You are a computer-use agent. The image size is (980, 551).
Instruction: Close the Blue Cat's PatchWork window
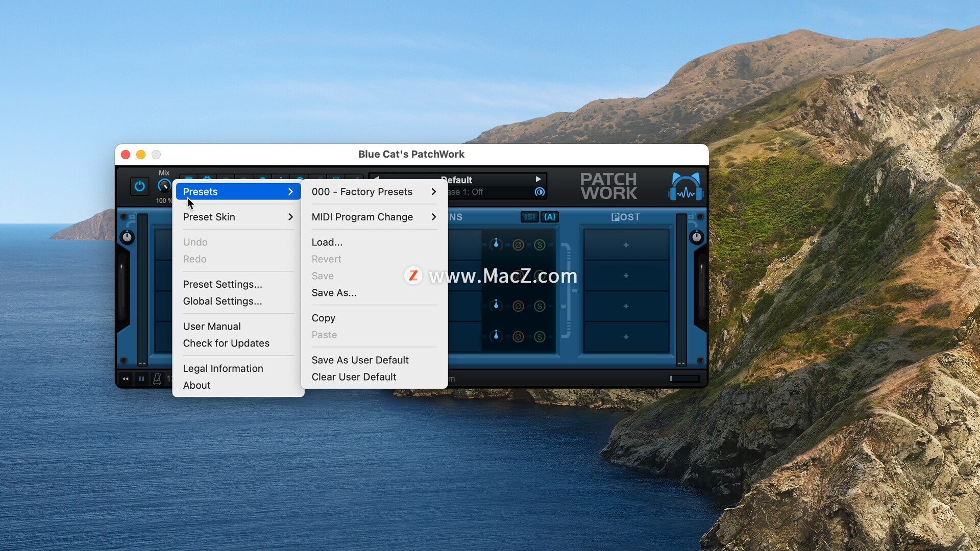pyautogui.click(x=126, y=155)
